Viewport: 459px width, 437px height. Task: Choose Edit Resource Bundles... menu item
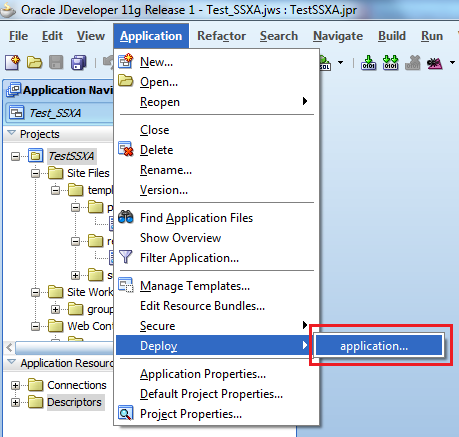217,306
